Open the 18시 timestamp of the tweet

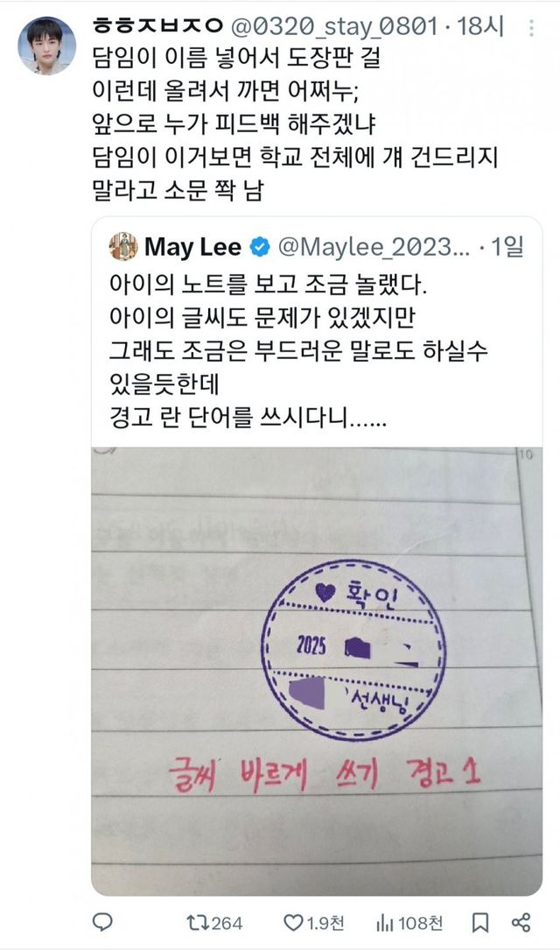pos(480,26)
